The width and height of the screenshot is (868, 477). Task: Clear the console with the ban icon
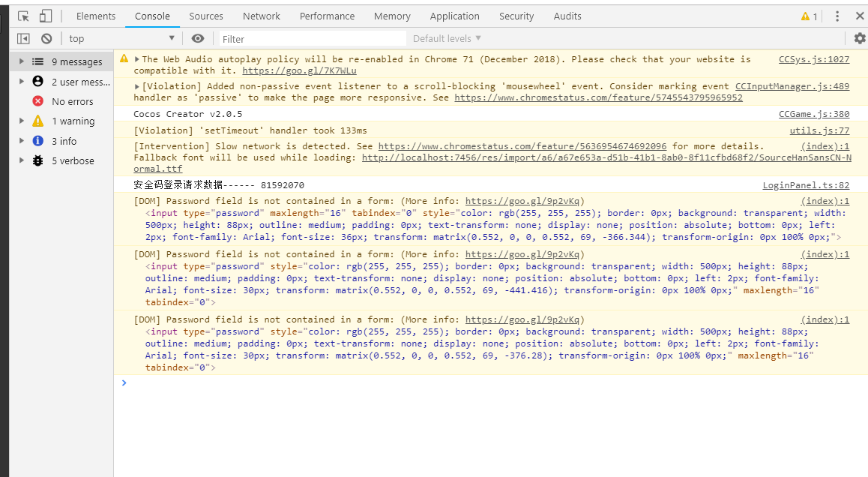[46, 39]
